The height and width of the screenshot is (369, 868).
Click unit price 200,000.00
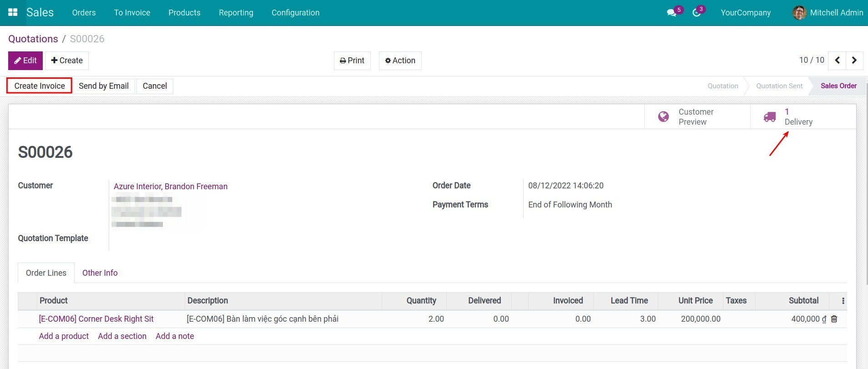(701, 319)
